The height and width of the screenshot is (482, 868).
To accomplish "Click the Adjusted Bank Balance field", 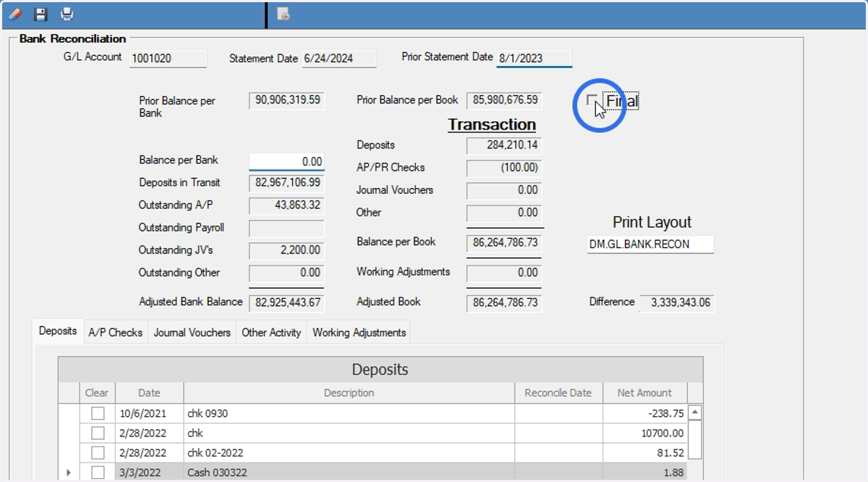I will pyautogui.click(x=286, y=303).
